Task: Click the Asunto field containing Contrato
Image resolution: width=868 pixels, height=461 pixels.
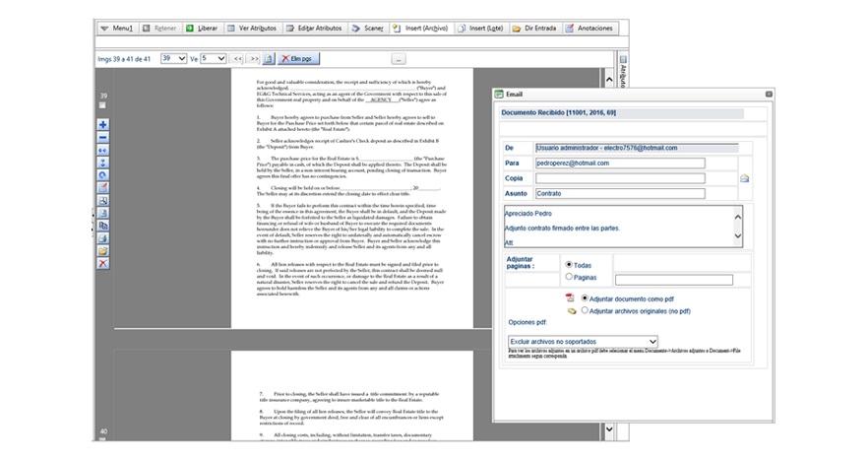Action: (620, 193)
